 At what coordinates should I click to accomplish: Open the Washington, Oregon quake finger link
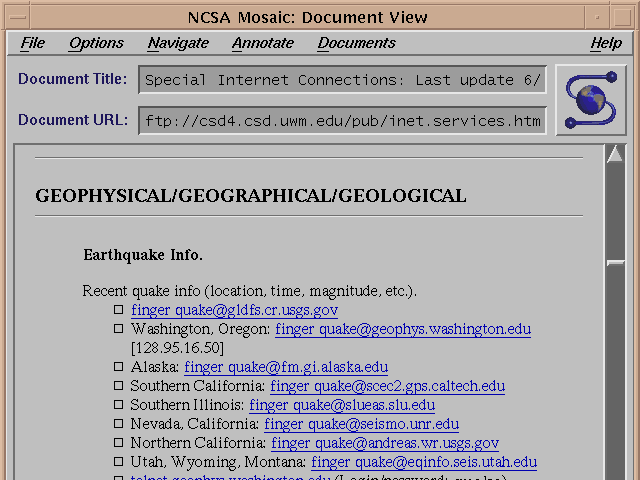tap(403, 329)
